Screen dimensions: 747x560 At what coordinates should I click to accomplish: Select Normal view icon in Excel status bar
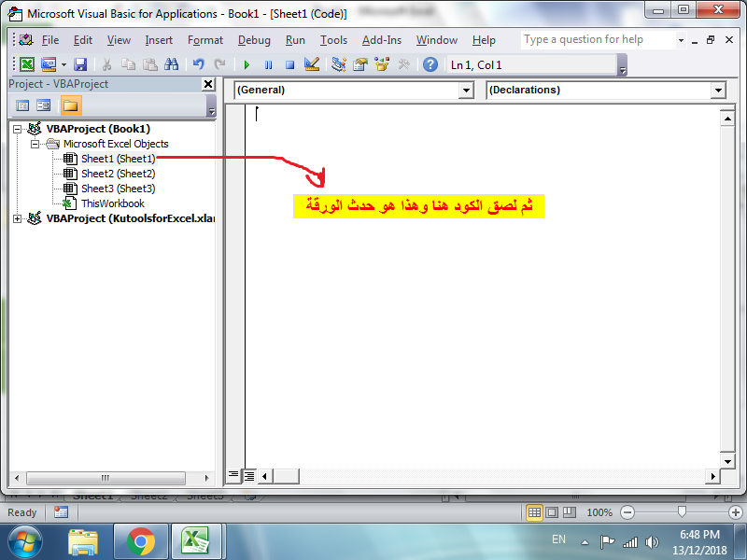[x=534, y=512]
